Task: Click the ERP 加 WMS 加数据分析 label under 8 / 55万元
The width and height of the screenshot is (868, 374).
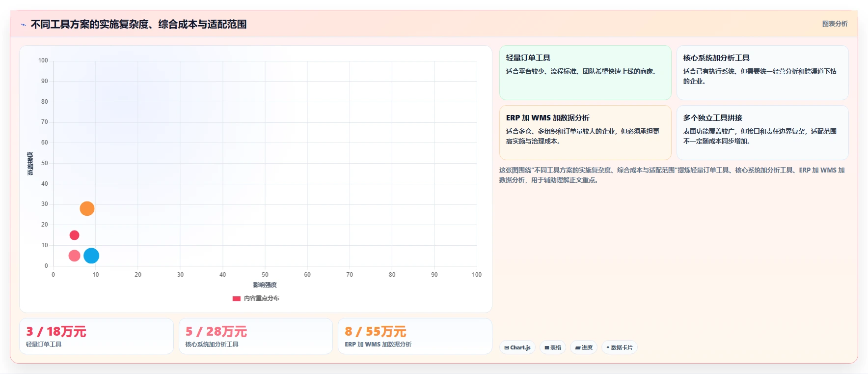Action: 378,345
